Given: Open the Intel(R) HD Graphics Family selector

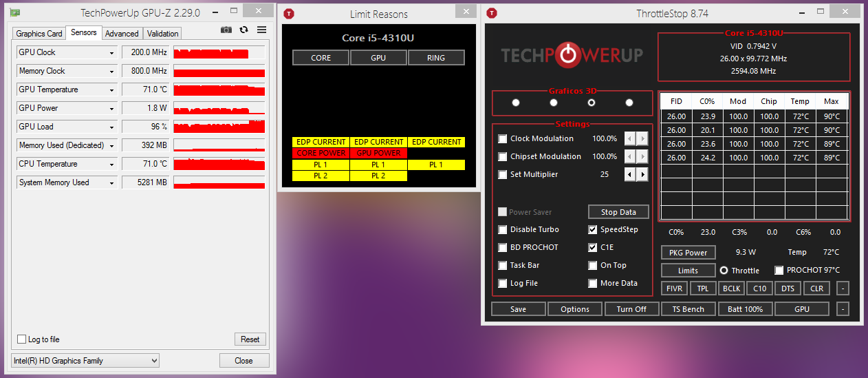Looking at the screenshot, I should [86, 360].
